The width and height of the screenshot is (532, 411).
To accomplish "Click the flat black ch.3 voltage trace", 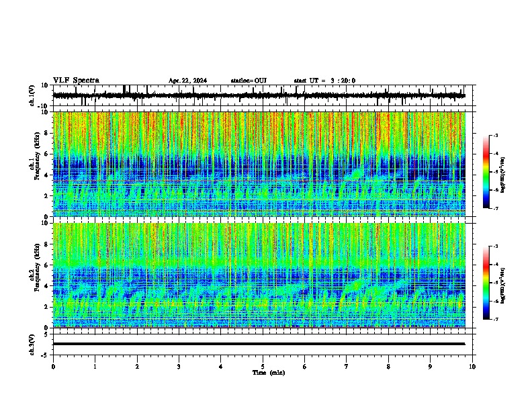I will [259, 344].
